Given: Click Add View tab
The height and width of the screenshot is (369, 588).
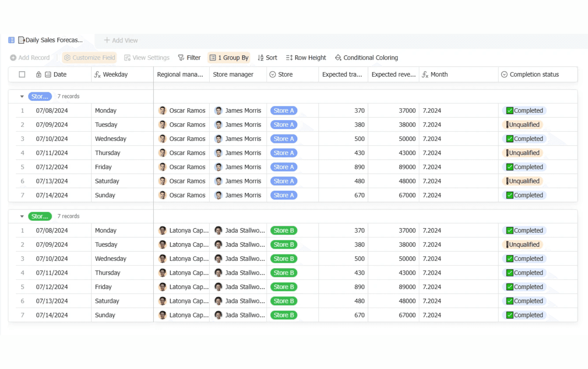Looking at the screenshot, I should tap(121, 40).
